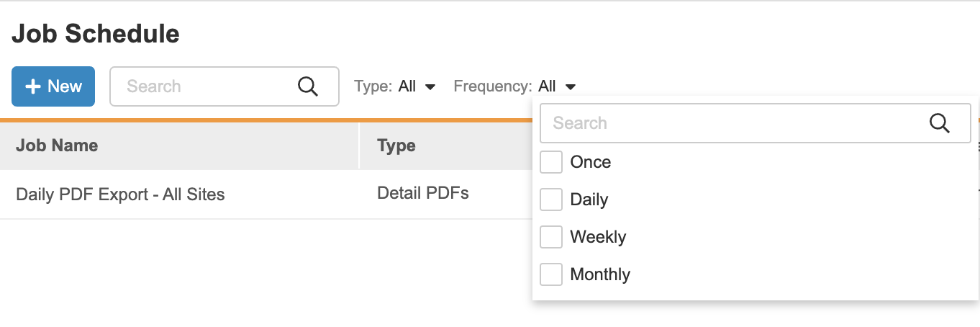This screenshot has width=980, height=327.
Task: Click the plus icon on New button
Action: pyautogui.click(x=32, y=86)
